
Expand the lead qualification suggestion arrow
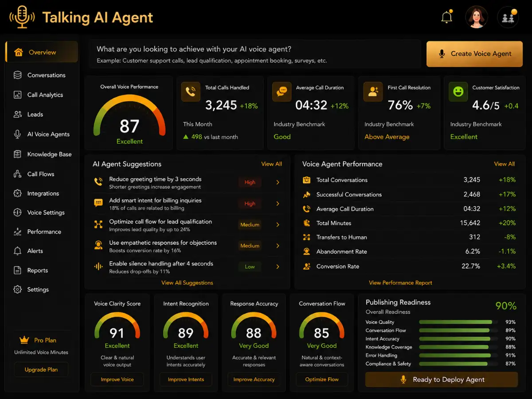(278, 225)
